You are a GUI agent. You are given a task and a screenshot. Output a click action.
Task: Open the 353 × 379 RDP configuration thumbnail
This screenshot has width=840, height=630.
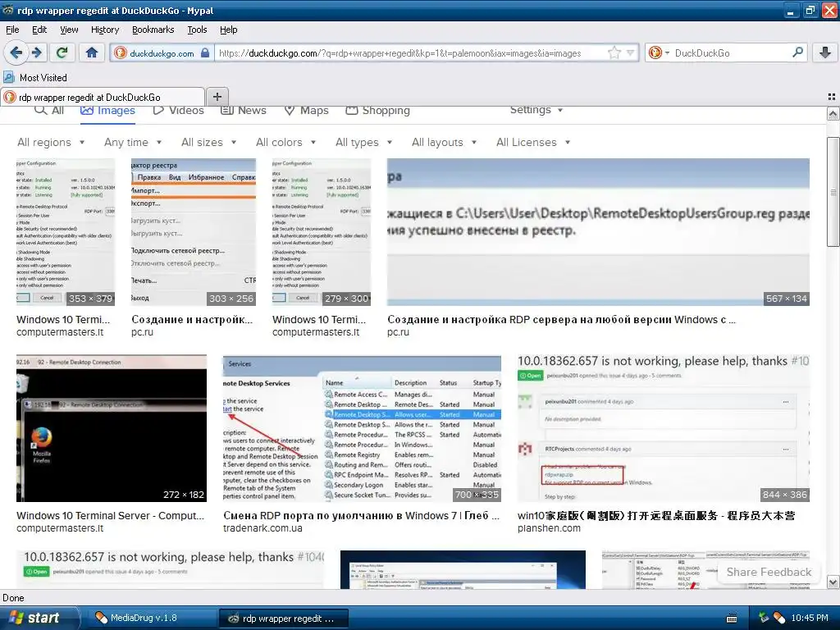66,232
